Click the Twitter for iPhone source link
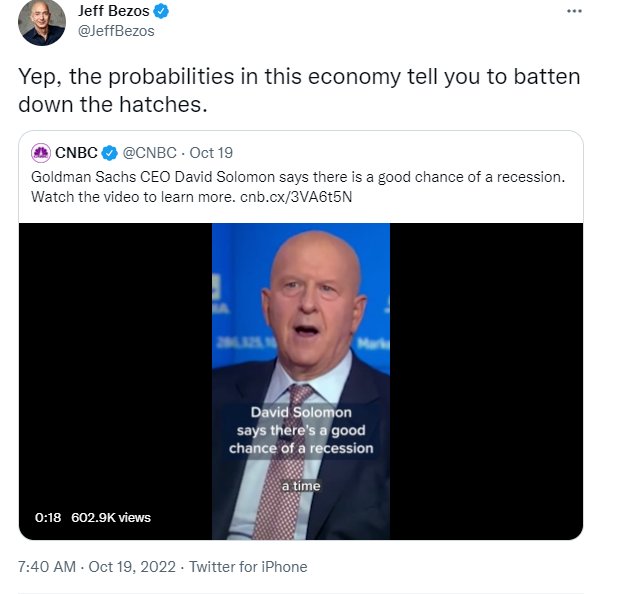642x594 pixels. (248, 567)
